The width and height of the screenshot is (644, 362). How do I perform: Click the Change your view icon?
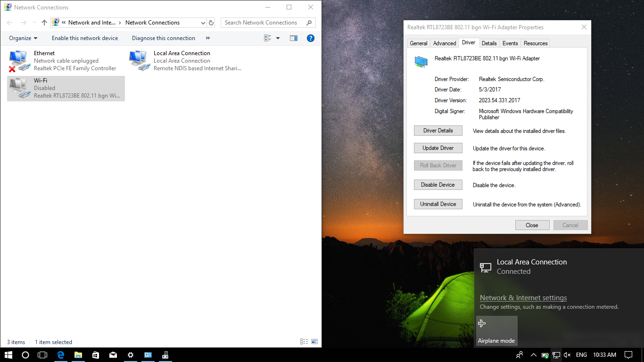coord(268,38)
